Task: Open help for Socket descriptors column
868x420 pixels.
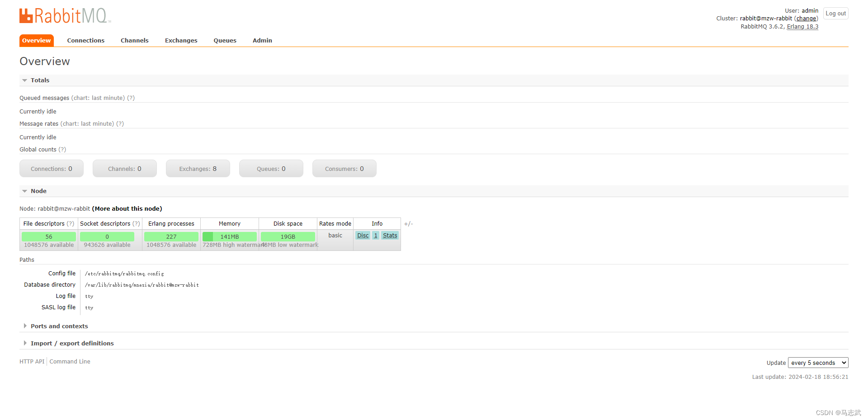Action: tap(136, 224)
